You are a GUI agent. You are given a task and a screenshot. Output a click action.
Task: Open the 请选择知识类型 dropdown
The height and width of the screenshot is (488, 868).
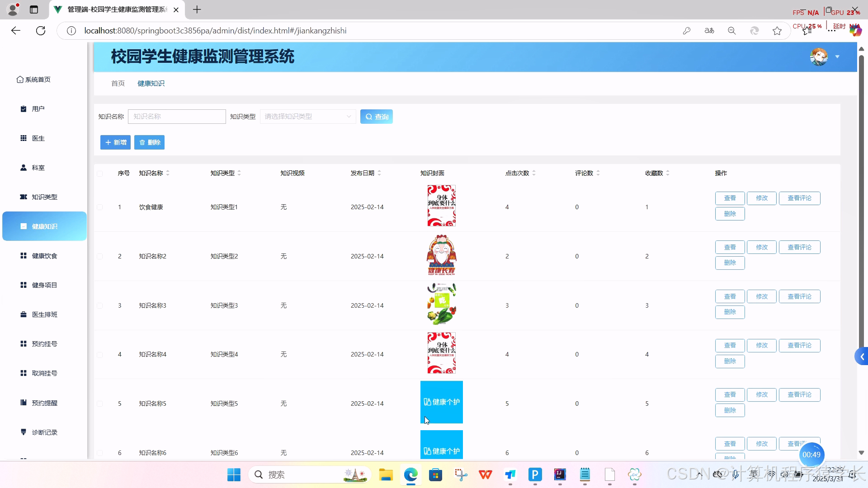tap(307, 116)
